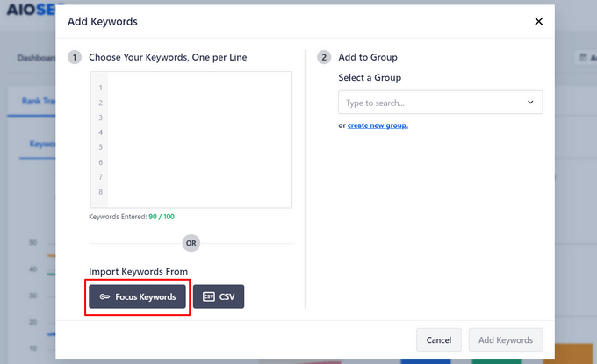Click line number 1 in the editor
Image resolution: width=597 pixels, height=364 pixels.
[101, 88]
